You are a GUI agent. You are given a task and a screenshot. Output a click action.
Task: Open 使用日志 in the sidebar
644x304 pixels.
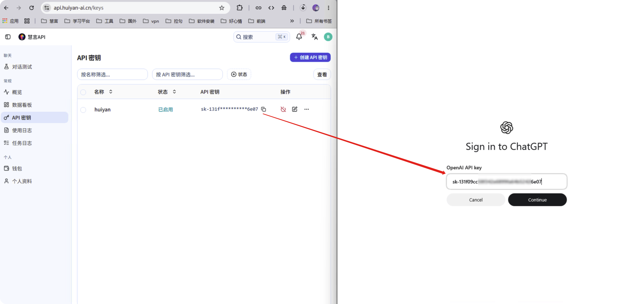click(x=35, y=130)
